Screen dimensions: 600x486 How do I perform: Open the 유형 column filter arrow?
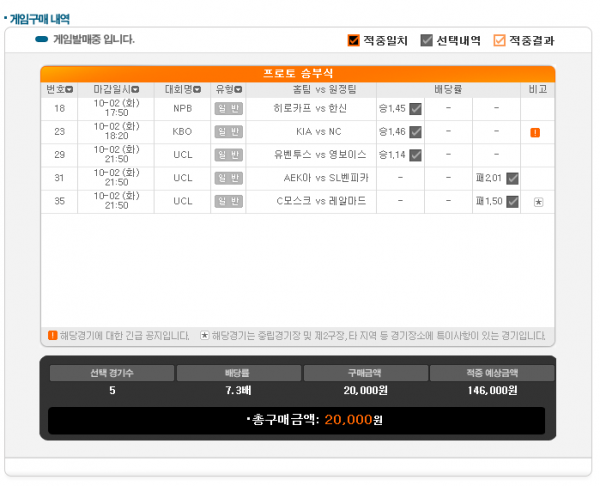(x=239, y=90)
